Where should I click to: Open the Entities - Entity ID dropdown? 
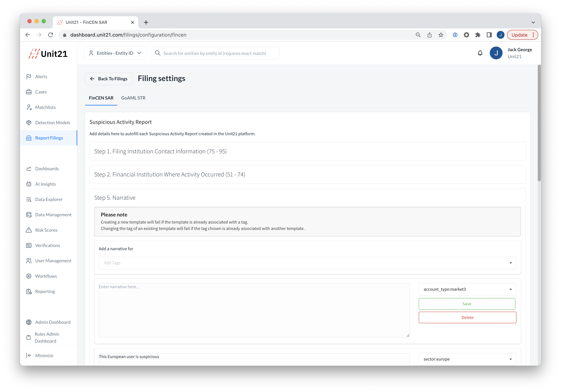coord(115,53)
